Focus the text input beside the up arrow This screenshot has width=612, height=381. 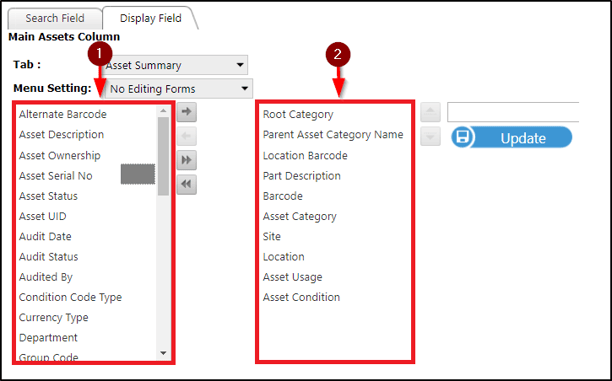[x=513, y=112]
